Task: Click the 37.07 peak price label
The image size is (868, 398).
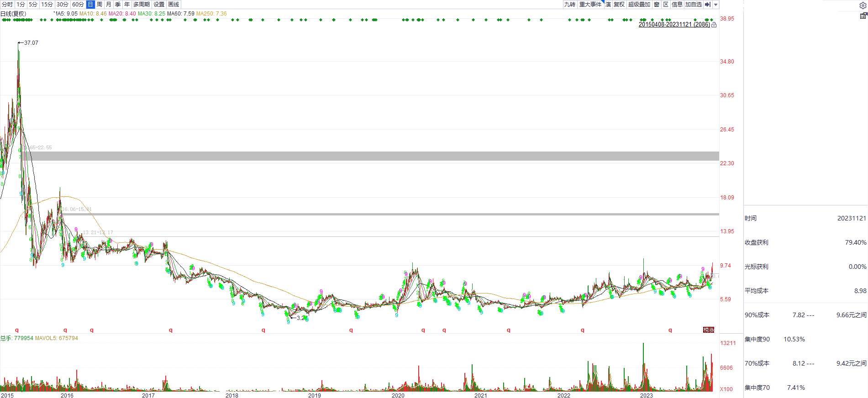Action: [31, 43]
